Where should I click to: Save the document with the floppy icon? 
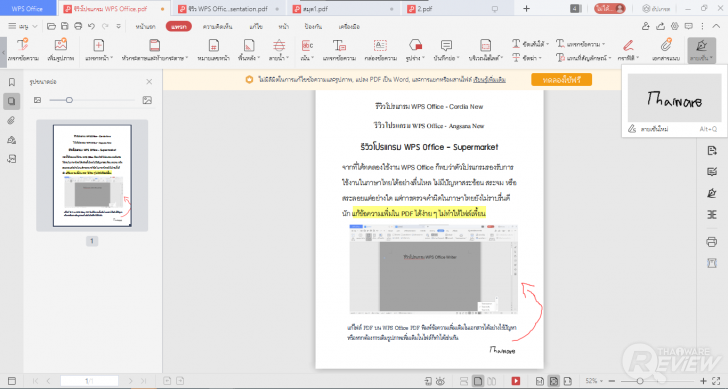tap(65, 26)
